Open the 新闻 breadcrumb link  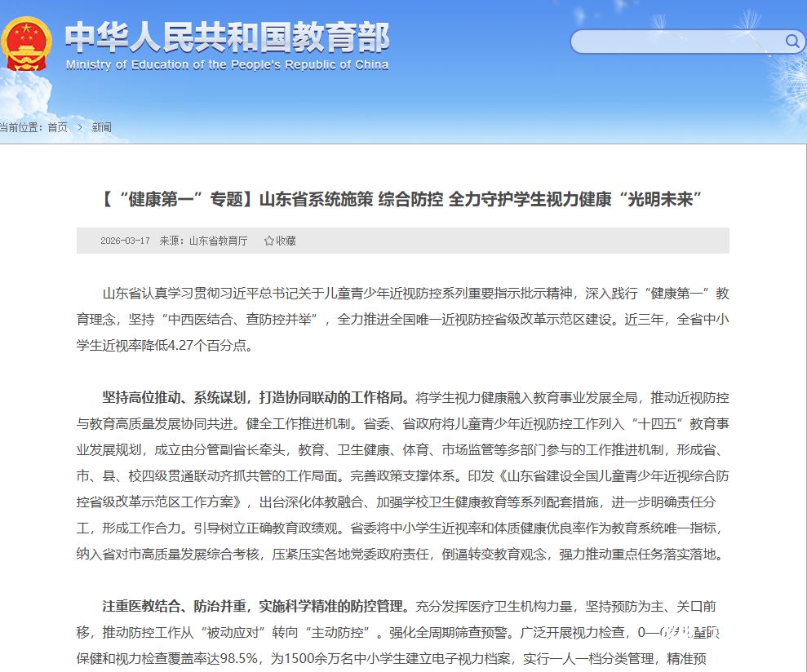[101, 127]
